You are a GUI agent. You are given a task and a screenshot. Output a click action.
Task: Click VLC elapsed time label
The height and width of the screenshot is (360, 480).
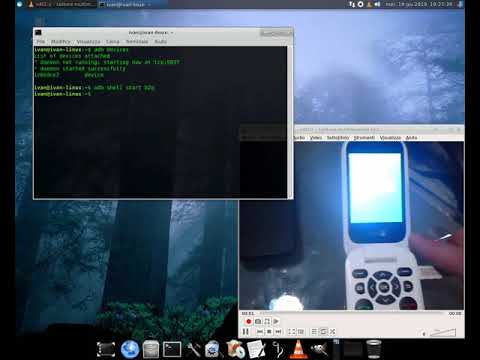pos(248,313)
